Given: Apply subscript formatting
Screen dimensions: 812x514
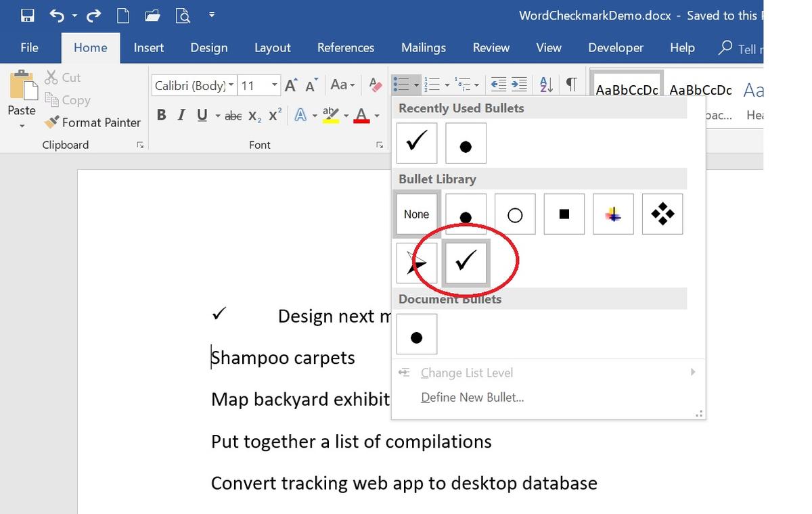Looking at the screenshot, I should (x=254, y=116).
